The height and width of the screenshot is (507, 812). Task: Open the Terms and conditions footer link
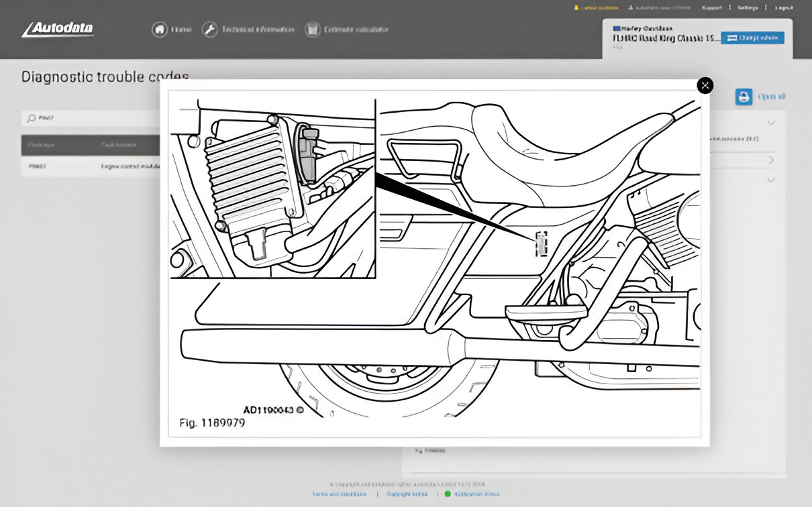click(x=339, y=494)
